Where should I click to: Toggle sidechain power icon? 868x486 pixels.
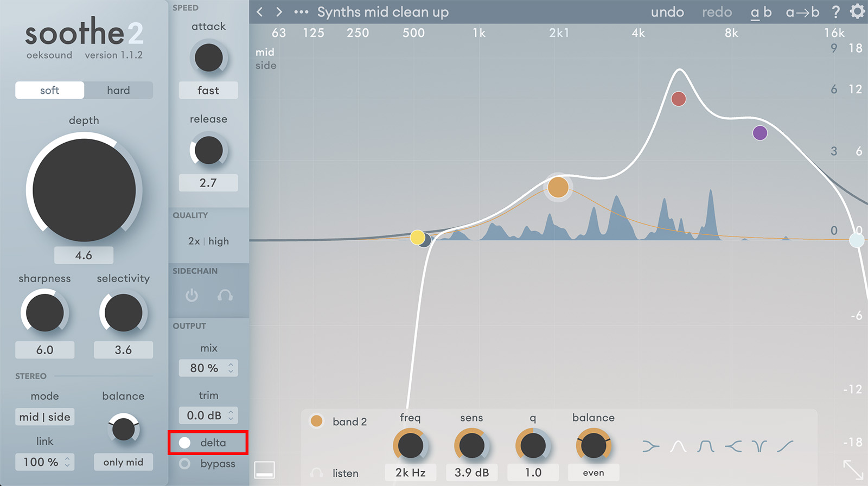tap(192, 296)
